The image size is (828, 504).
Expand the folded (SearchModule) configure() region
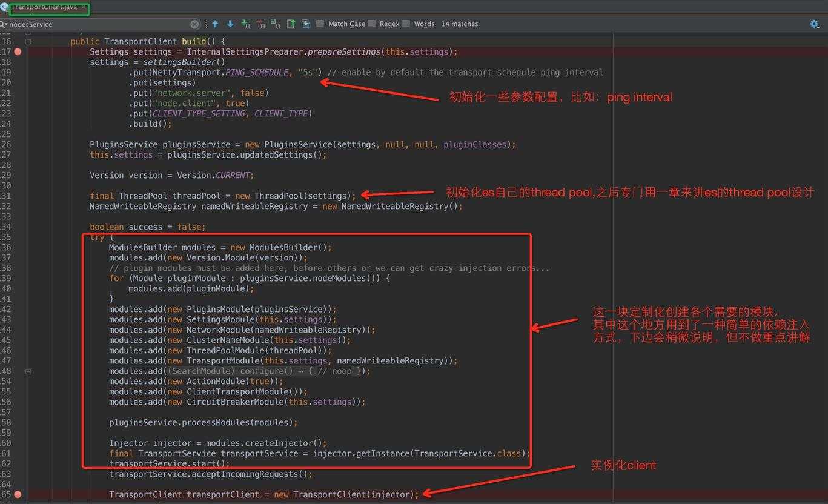pyautogui.click(x=266, y=371)
